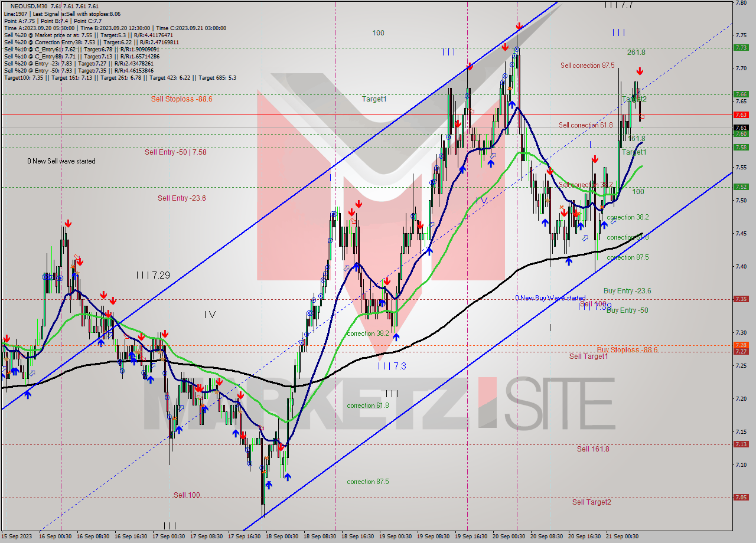Click the '15 Sep 2023' date label
This screenshot has height=543, width=756.
pos(15,537)
